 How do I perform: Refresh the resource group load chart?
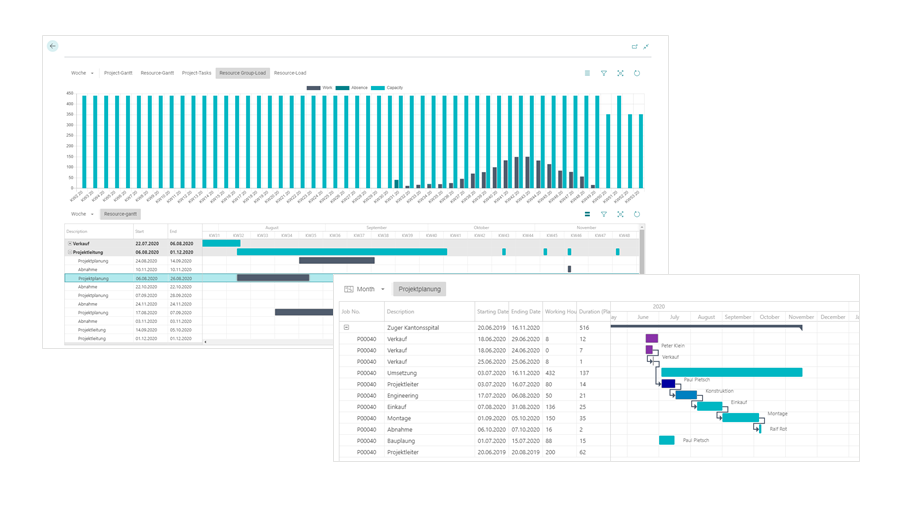637,73
